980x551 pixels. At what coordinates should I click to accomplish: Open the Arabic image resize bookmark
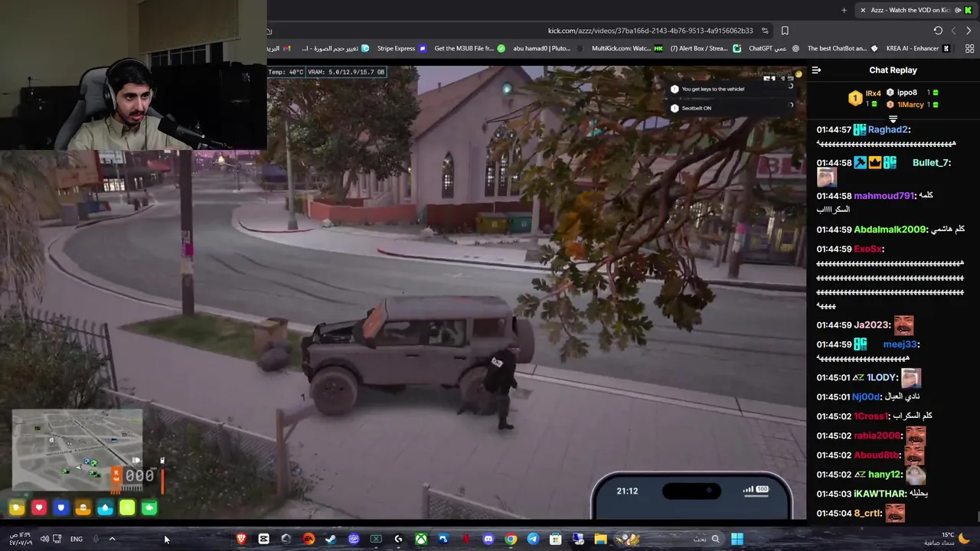tap(335, 48)
